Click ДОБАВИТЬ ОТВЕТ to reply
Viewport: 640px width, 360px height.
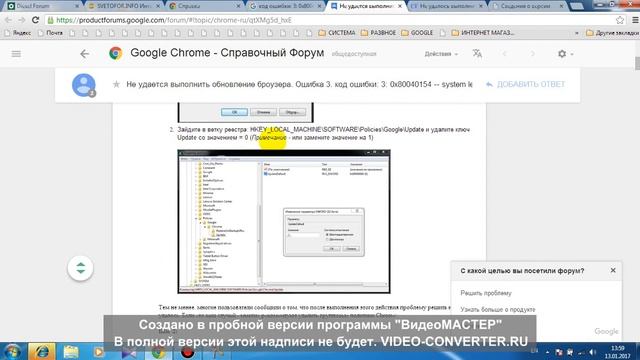click(525, 84)
